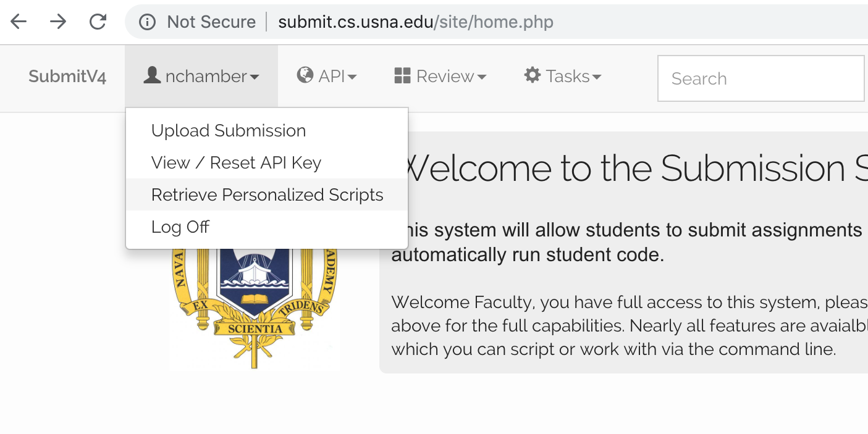Click the grid icon beside Review

402,76
